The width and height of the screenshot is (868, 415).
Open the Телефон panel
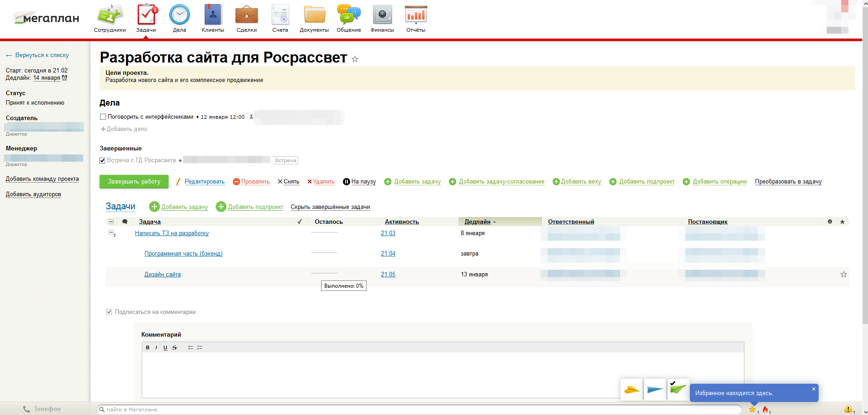point(42,409)
